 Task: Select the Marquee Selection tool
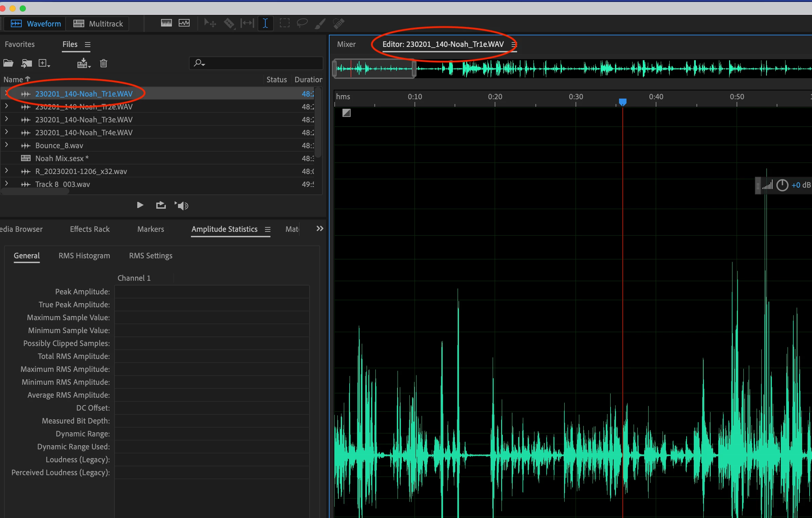coord(284,23)
